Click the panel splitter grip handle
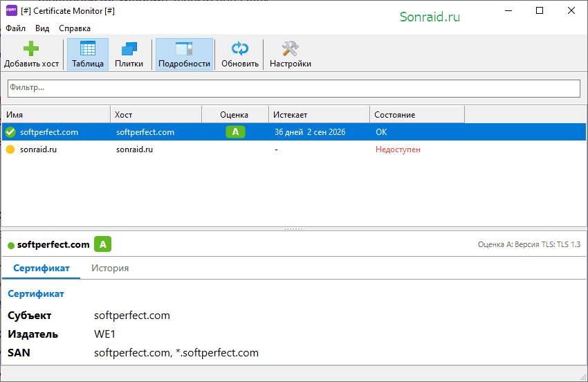Viewport: 588px width, 382px height. click(295, 228)
